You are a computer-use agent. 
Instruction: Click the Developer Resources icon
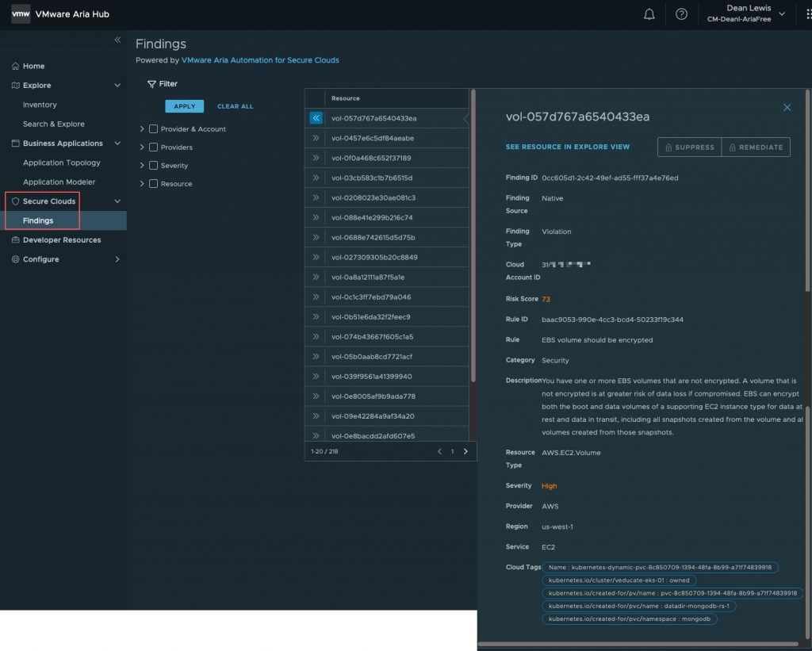pos(16,239)
